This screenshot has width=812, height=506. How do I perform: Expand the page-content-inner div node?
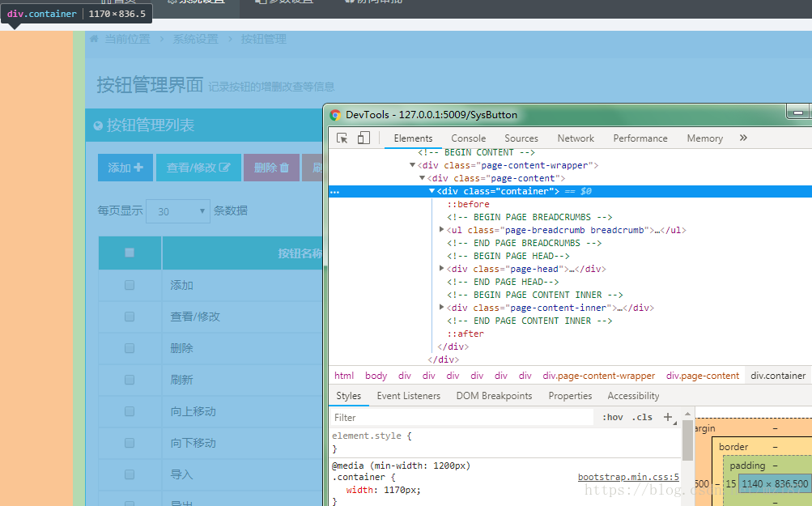tap(442, 307)
